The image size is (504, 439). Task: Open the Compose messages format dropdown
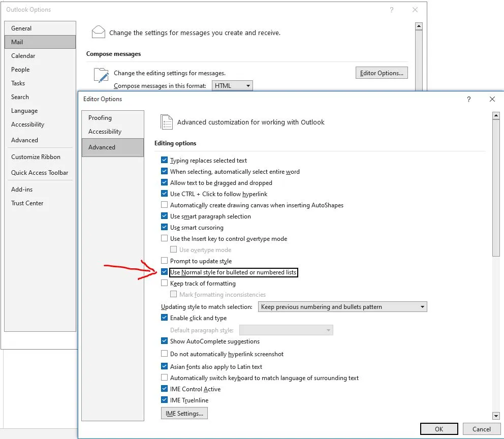click(249, 85)
